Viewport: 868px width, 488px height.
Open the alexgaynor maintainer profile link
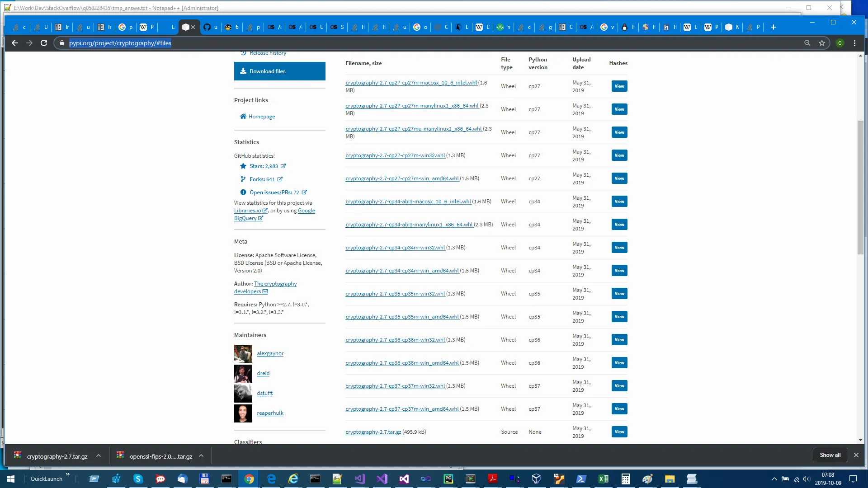(x=270, y=353)
